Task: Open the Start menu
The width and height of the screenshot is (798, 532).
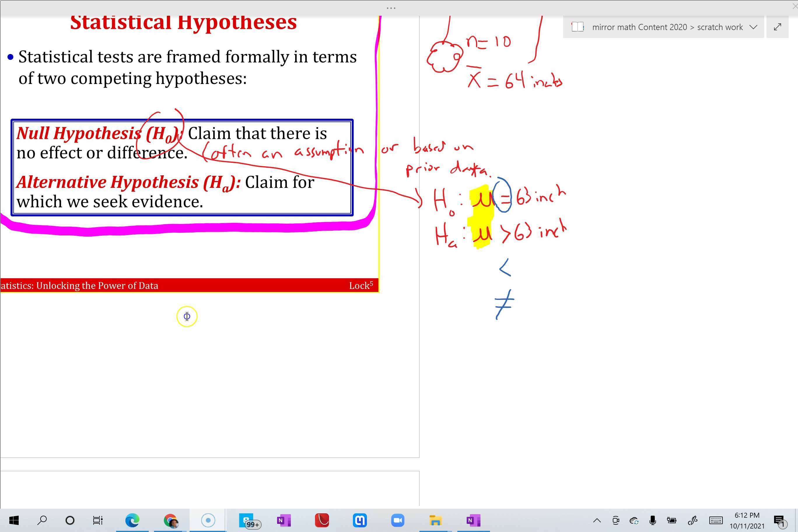Action: [x=13, y=520]
